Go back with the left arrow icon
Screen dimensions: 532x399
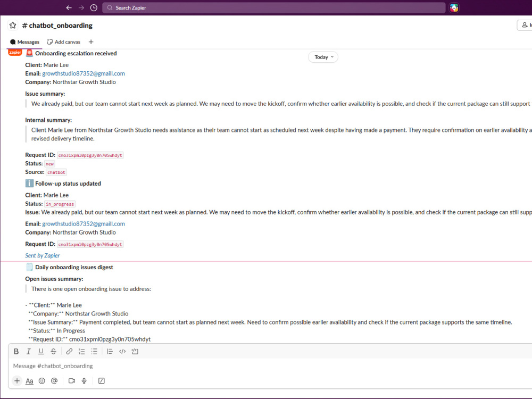coord(69,7)
